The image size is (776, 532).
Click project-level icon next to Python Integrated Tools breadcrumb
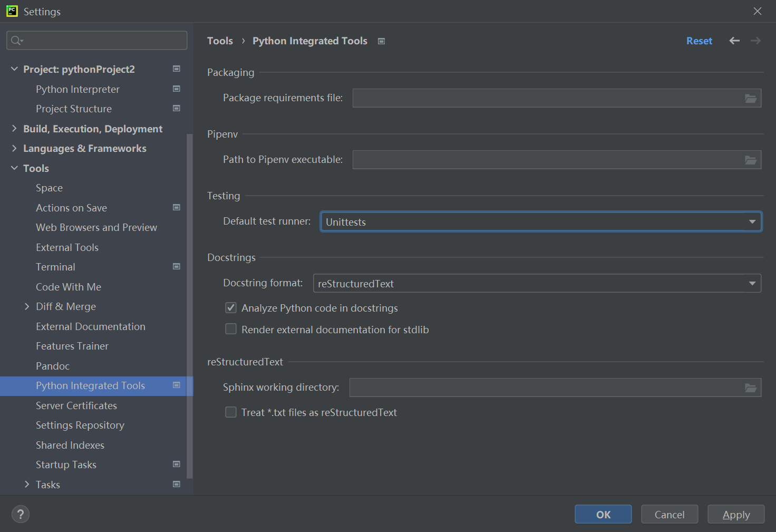click(382, 41)
